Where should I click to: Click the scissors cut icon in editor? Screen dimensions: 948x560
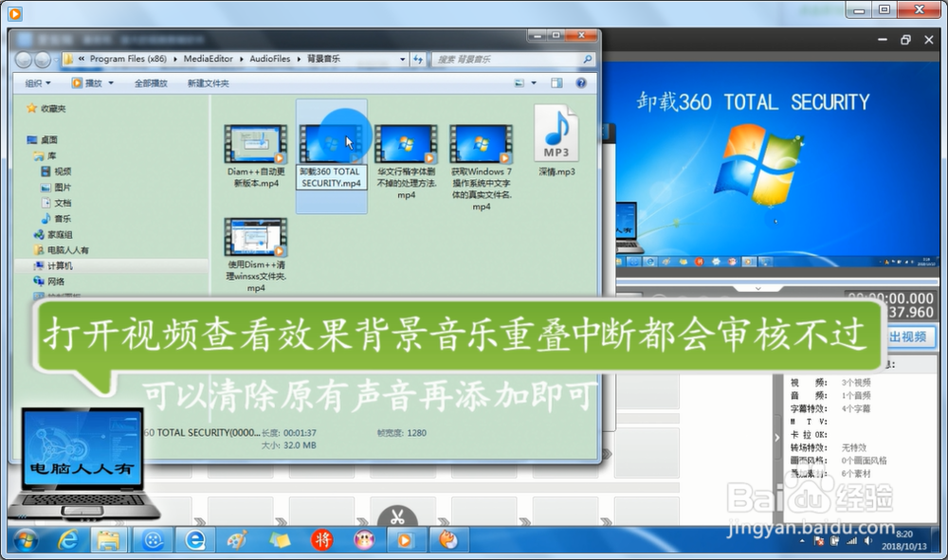[397, 517]
